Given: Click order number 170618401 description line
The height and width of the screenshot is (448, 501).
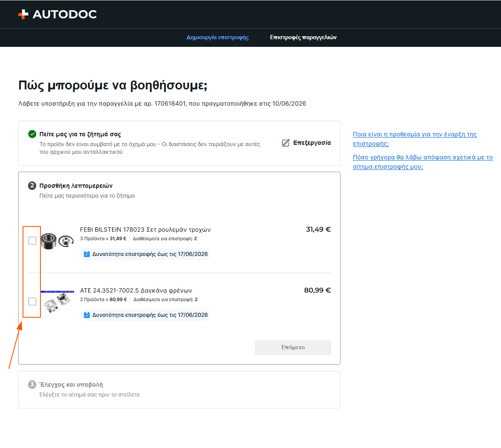Looking at the screenshot, I should [162, 103].
